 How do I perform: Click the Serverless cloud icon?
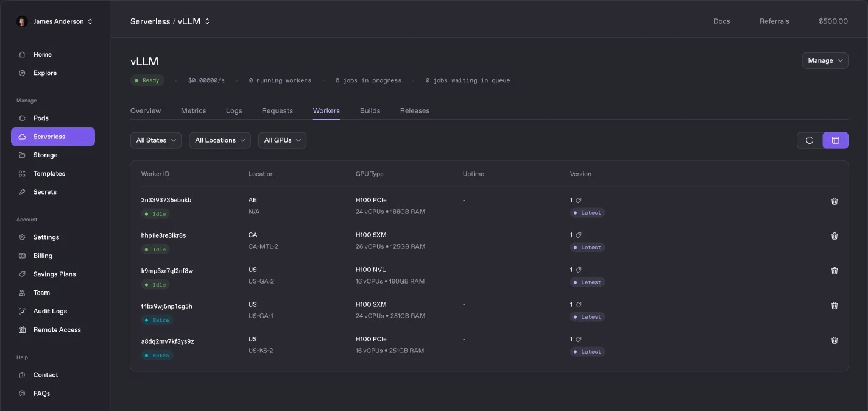(x=22, y=137)
